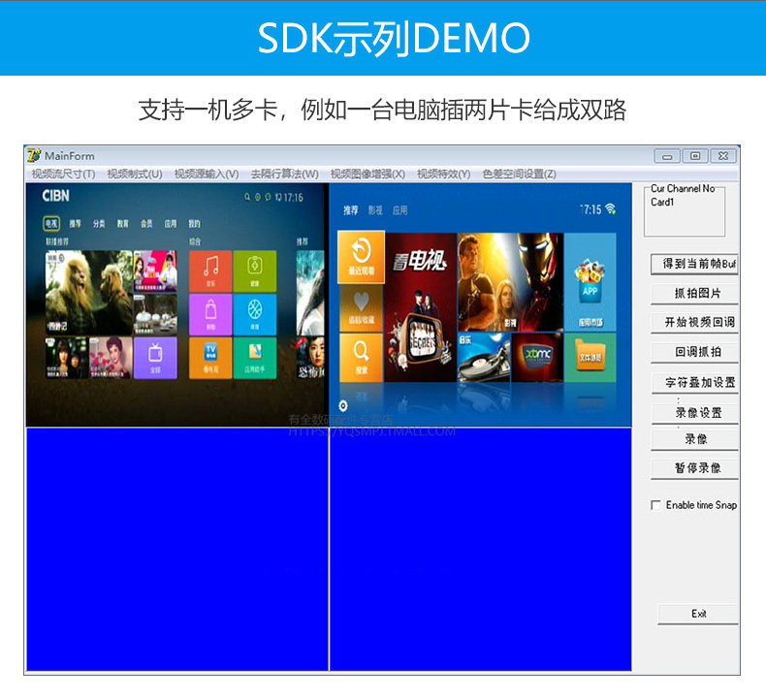The image size is (766, 700).
Task: Click the WiFi icon in second feed
Action: pyautogui.click(x=610, y=208)
